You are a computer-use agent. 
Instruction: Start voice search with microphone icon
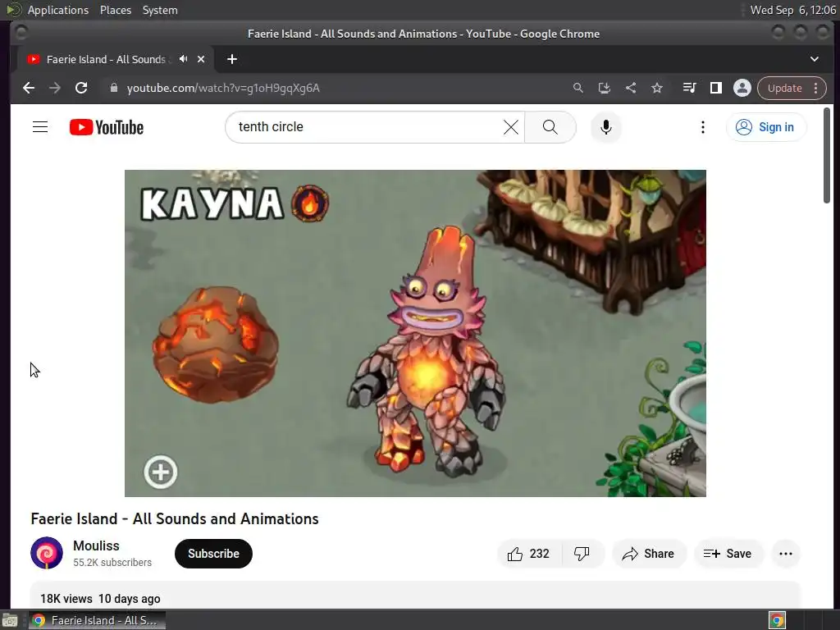click(x=606, y=127)
